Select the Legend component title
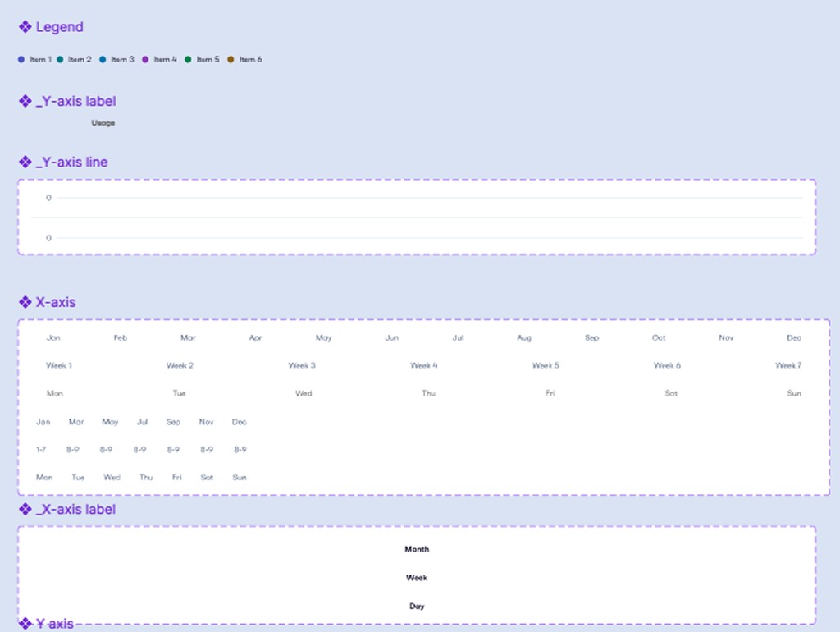 (x=59, y=27)
